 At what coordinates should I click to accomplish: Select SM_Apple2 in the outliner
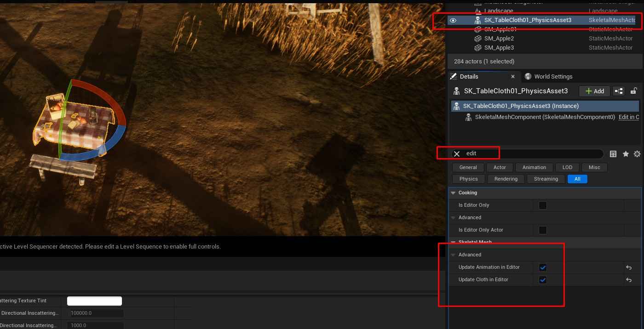click(x=499, y=39)
